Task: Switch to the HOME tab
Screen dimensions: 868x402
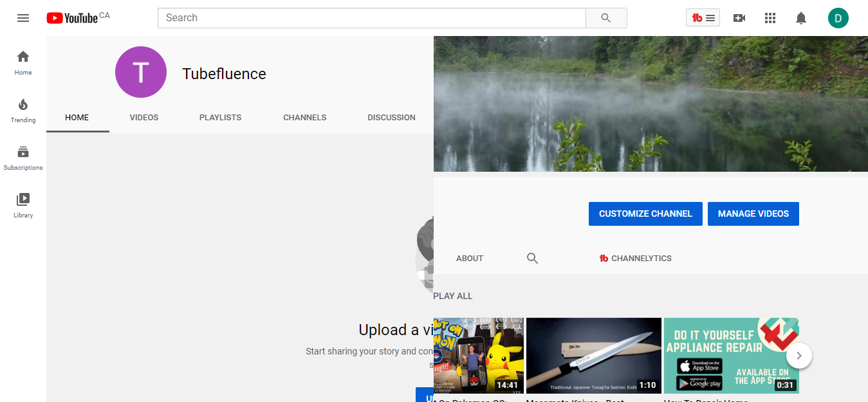Action: 77,118
